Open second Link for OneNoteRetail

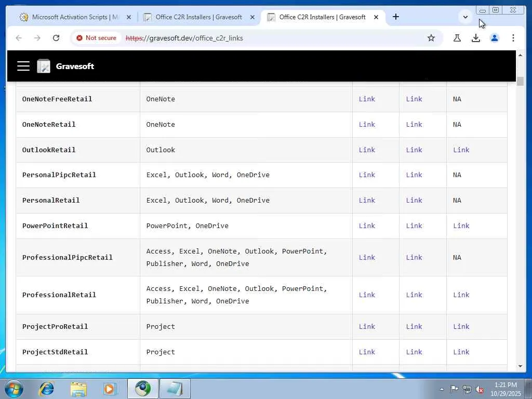pos(414,125)
